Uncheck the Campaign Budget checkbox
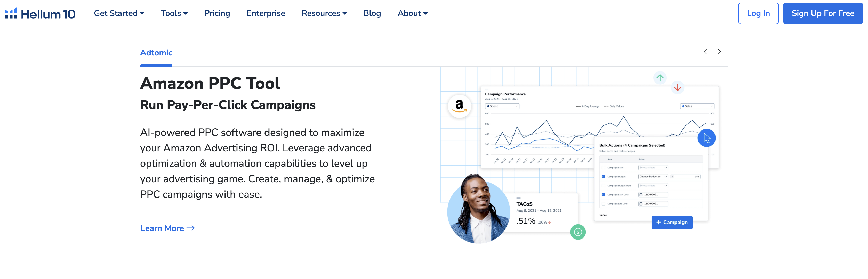The height and width of the screenshot is (279, 868). pos(603,177)
